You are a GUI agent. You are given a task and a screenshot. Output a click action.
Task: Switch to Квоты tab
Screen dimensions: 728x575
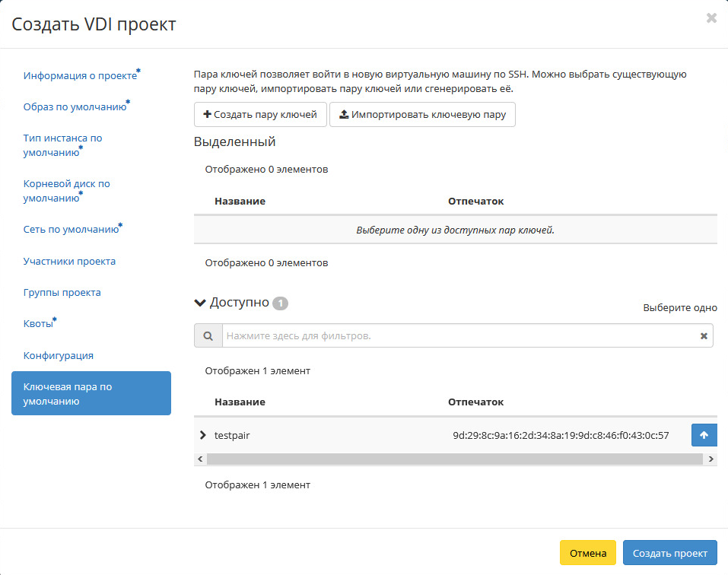click(x=38, y=324)
